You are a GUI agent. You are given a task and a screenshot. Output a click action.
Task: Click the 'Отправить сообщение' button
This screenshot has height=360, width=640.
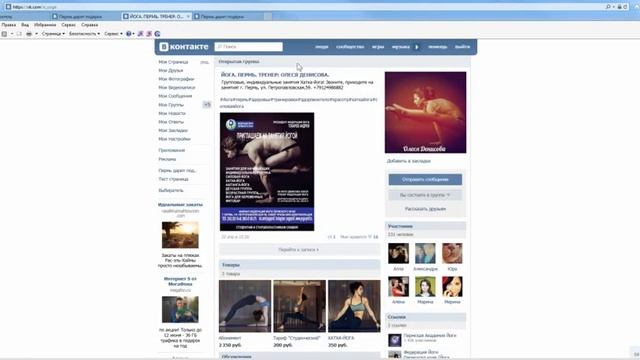(x=425, y=180)
